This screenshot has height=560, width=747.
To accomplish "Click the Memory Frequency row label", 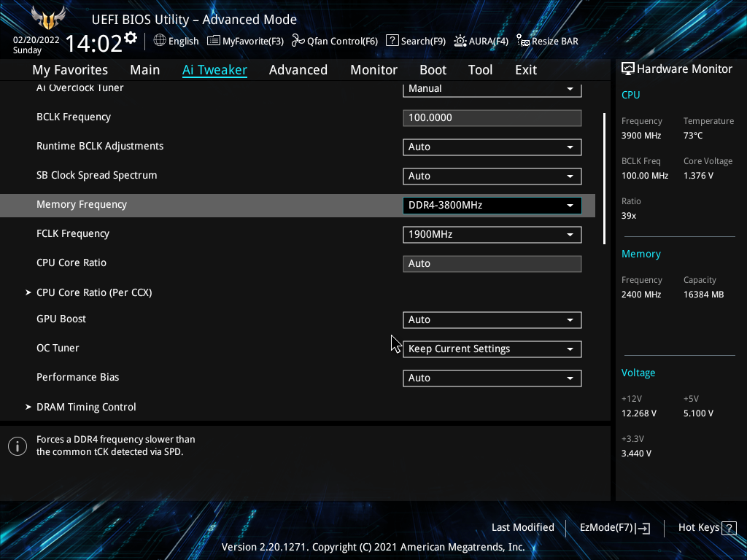I will pyautogui.click(x=82, y=204).
